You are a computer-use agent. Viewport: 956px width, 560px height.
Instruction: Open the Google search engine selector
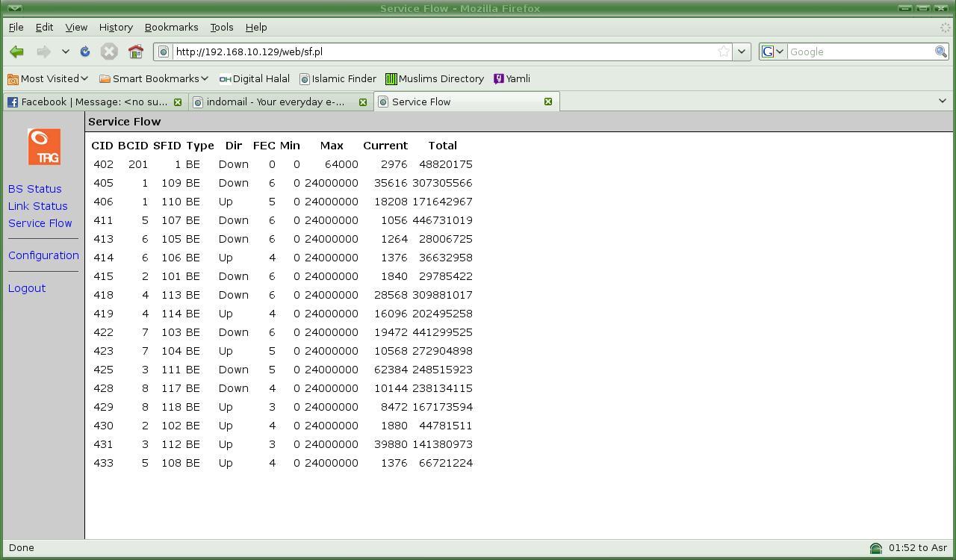tap(772, 52)
